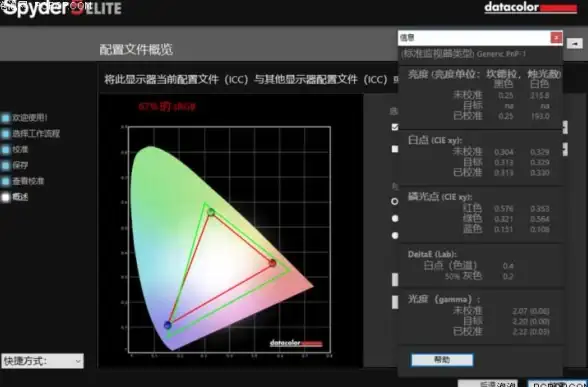Enable the second unchecked profile checkbox
This screenshot has height=387, width=588.
394,149
